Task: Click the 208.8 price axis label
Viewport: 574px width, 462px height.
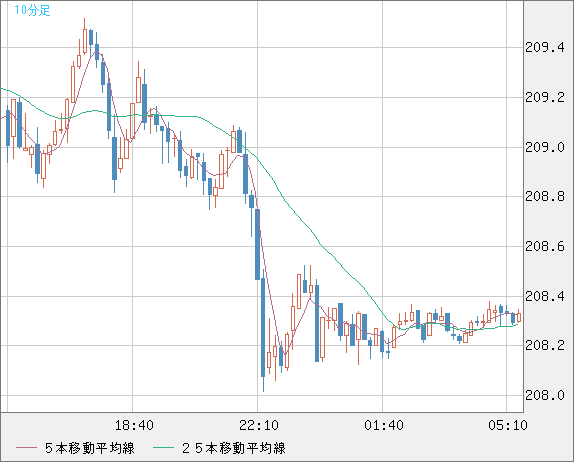Action: (545, 197)
